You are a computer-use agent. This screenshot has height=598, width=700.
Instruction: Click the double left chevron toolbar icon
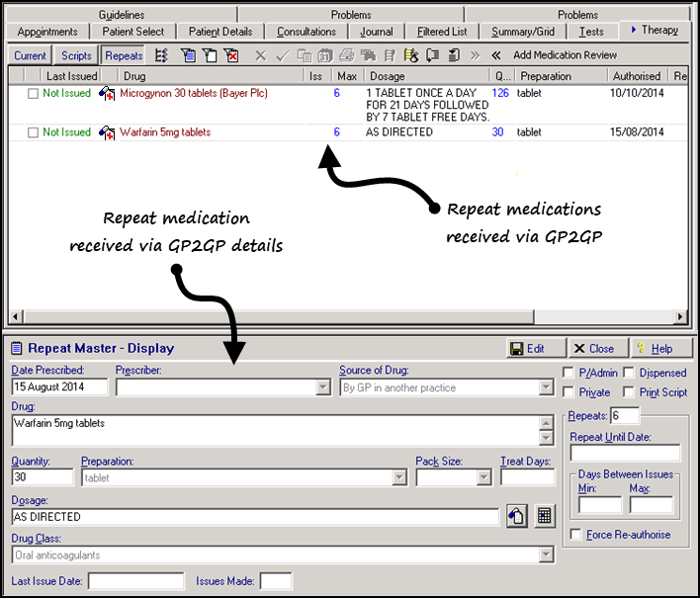tap(496, 55)
